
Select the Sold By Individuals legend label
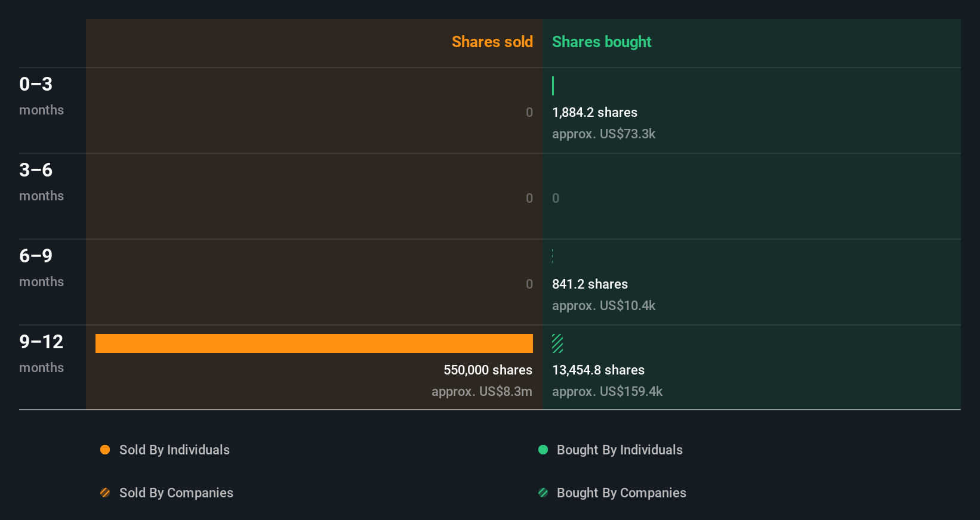click(x=174, y=450)
